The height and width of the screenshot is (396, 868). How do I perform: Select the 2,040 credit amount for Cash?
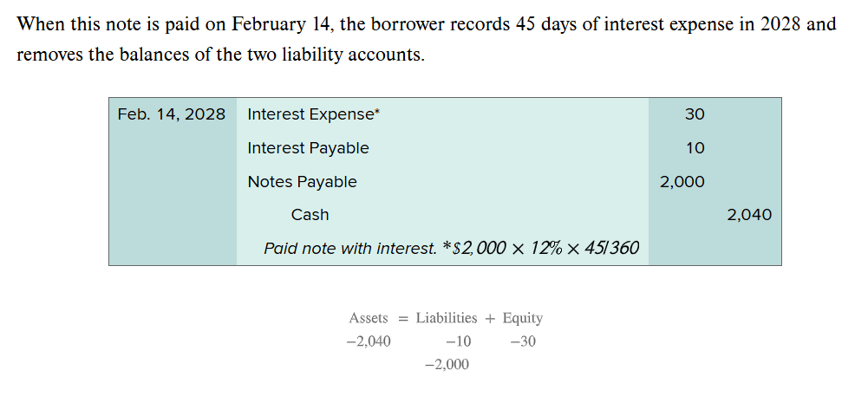point(750,215)
